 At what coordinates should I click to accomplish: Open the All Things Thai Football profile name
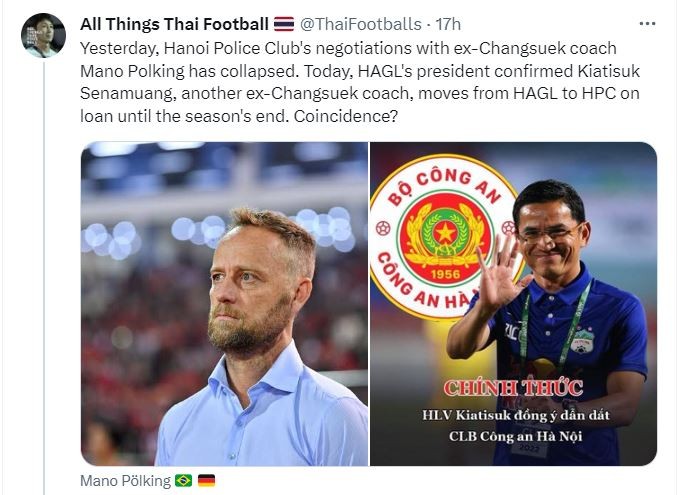174,24
